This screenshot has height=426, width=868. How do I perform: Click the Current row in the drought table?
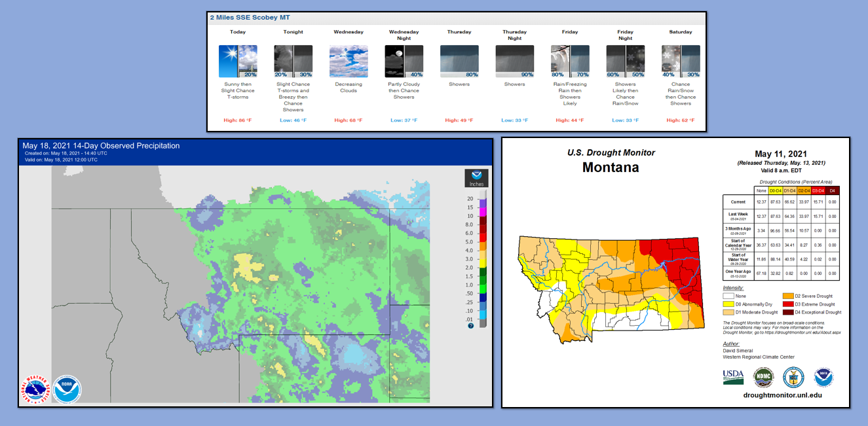[x=738, y=202]
